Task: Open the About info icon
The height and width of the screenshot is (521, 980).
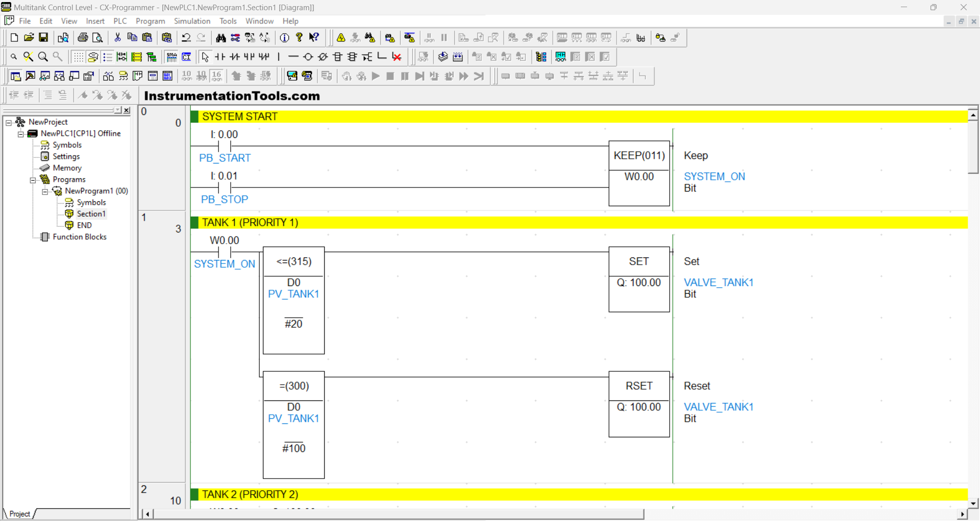Action: pyautogui.click(x=285, y=38)
